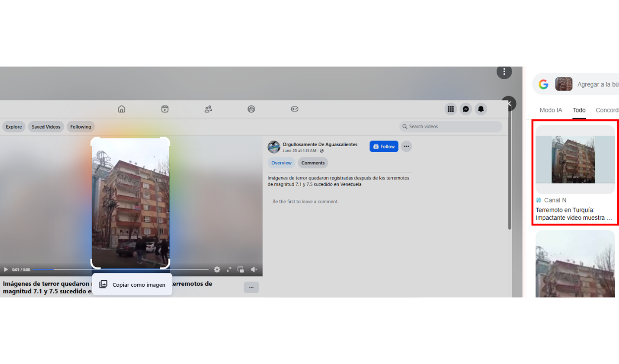Open the Facebook menu grid icon
The image size is (619, 364).
pyautogui.click(x=451, y=109)
